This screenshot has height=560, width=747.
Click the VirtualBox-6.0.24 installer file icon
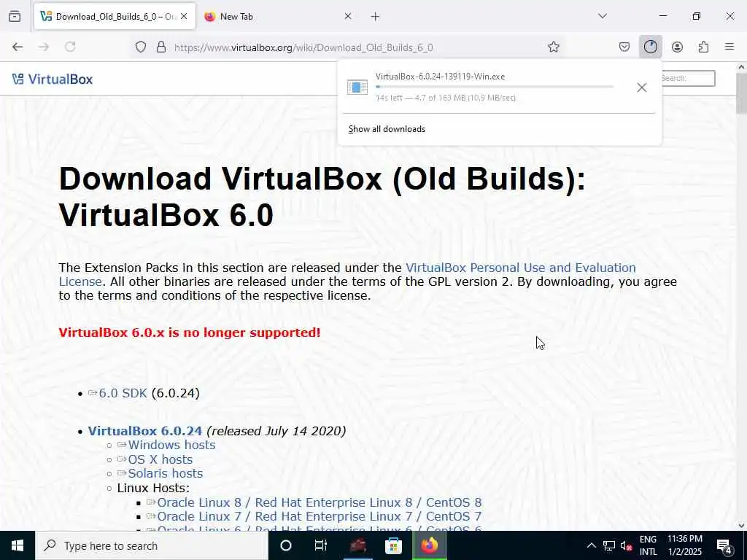[357, 87]
